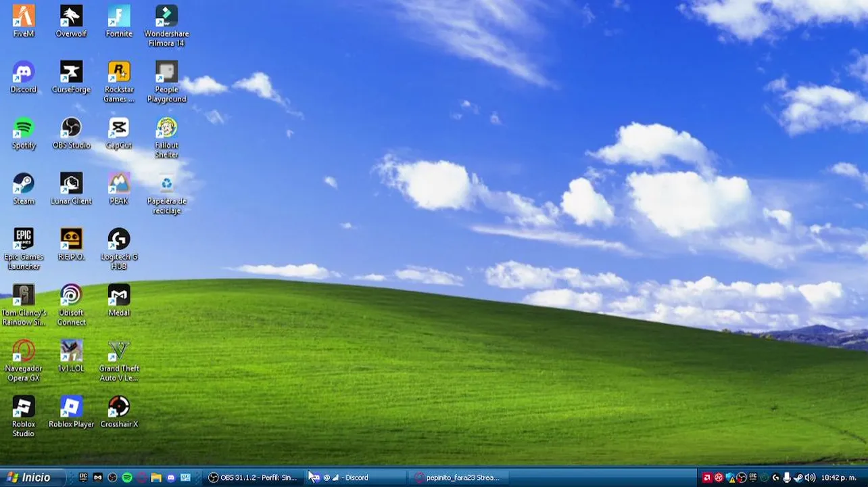Launch Overwolf from the desktop

point(71,21)
